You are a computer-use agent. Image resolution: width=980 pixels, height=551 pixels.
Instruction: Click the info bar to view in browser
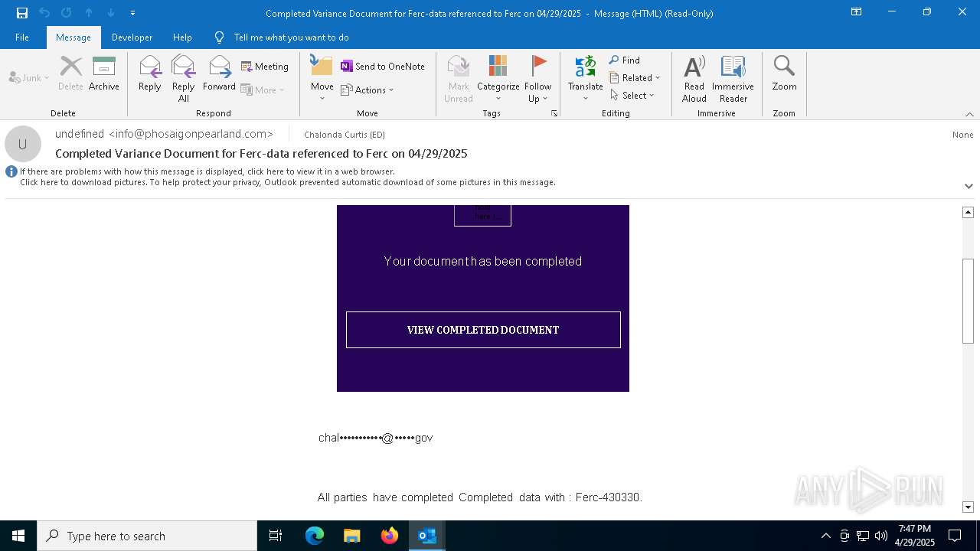tap(207, 171)
